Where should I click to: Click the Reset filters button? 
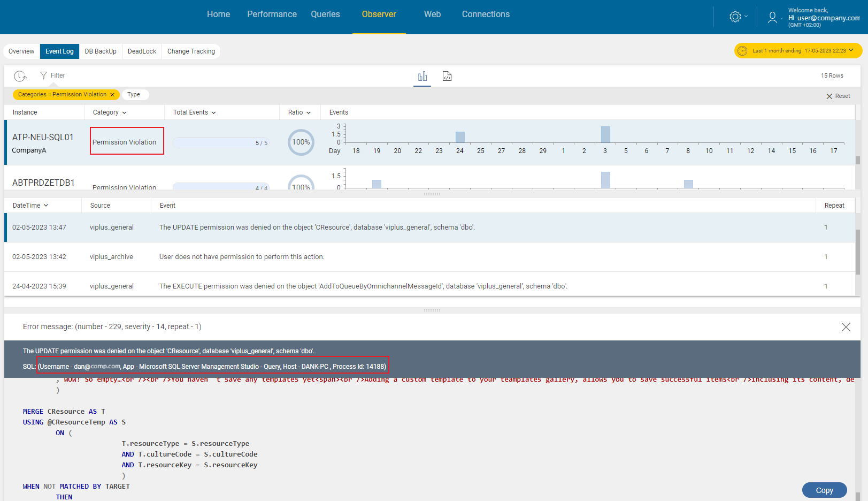click(x=838, y=96)
